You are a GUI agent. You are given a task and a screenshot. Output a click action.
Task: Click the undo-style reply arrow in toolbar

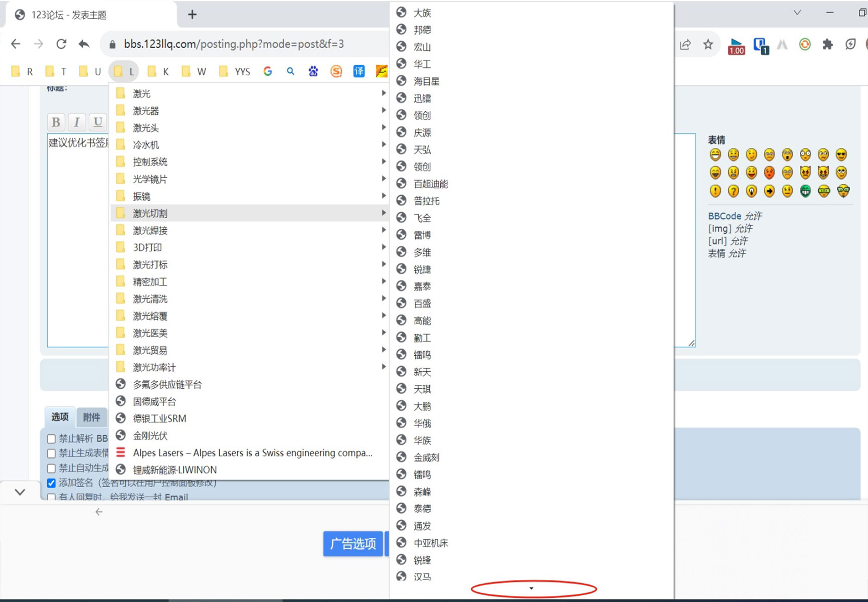(84, 44)
